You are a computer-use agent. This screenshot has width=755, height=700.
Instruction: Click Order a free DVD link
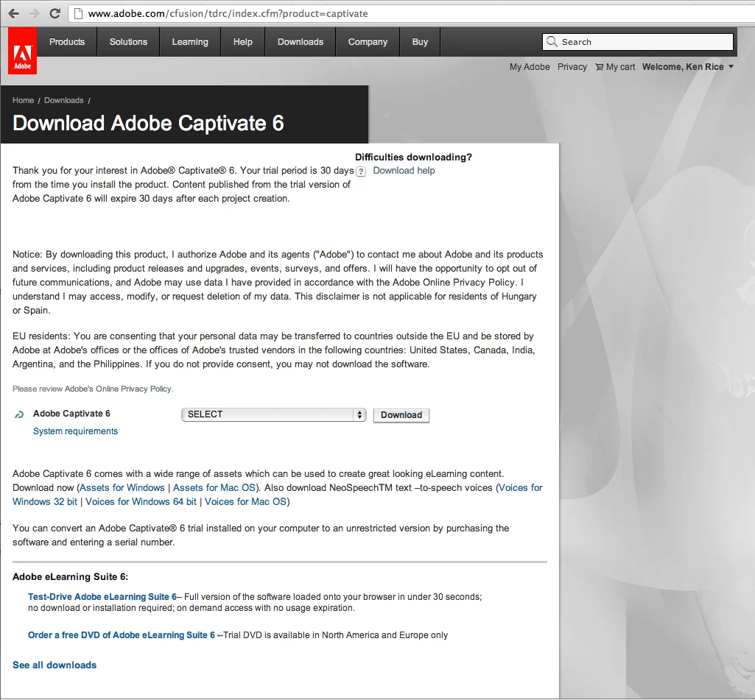(122, 635)
